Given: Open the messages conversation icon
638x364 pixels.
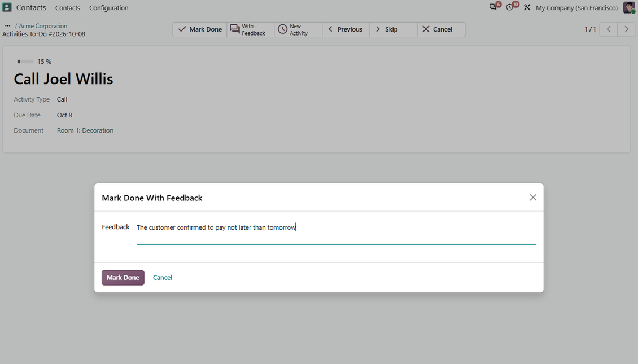Looking at the screenshot, I should click(x=493, y=7).
